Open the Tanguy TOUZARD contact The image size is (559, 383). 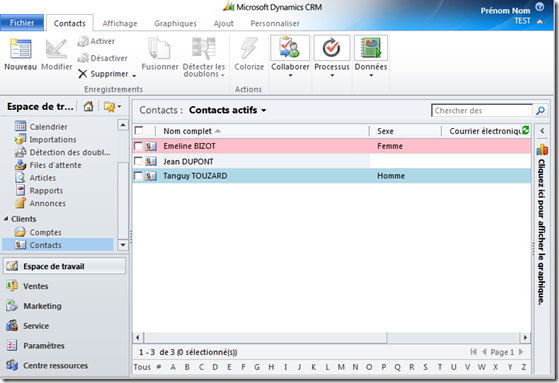pos(195,176)
